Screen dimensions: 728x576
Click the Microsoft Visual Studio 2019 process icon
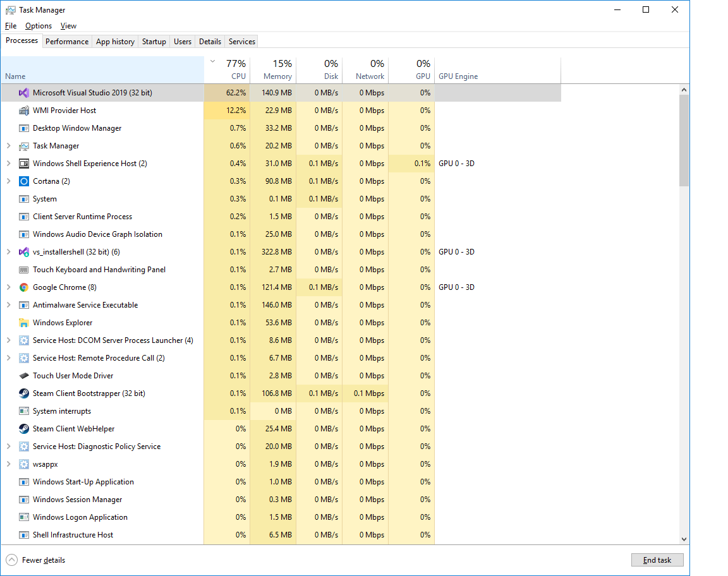tap(23, 93)
